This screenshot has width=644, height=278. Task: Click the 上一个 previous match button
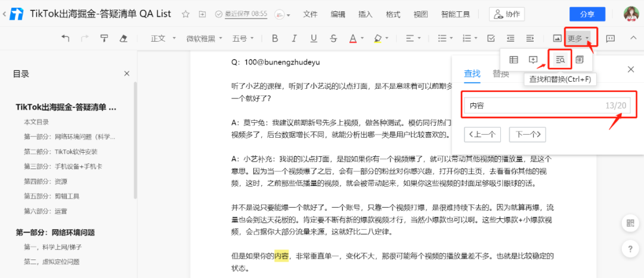pos(482,134)
